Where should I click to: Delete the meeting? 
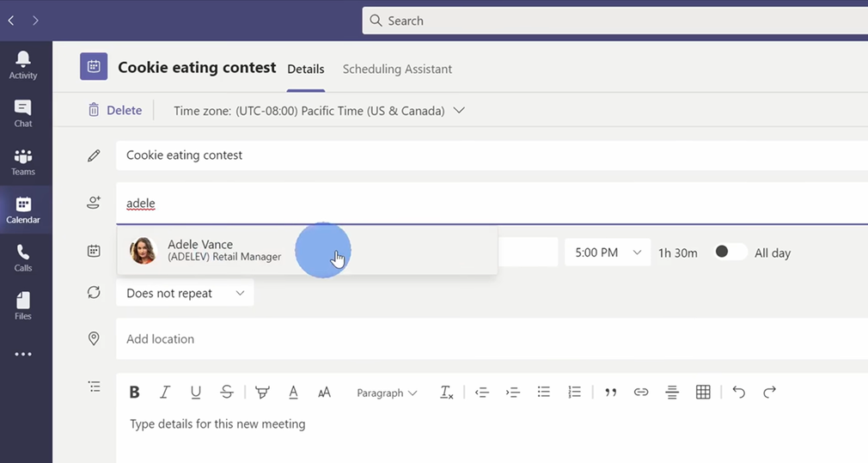[114, 110]
